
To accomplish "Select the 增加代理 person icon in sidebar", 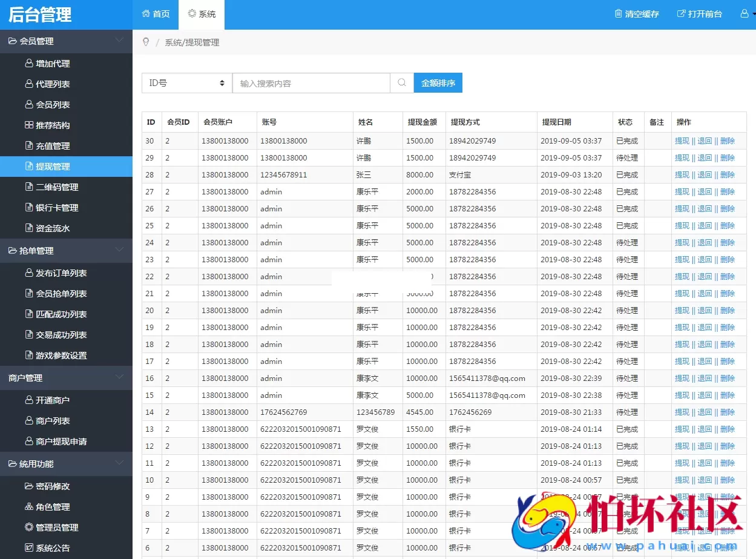I will (29, 63).
